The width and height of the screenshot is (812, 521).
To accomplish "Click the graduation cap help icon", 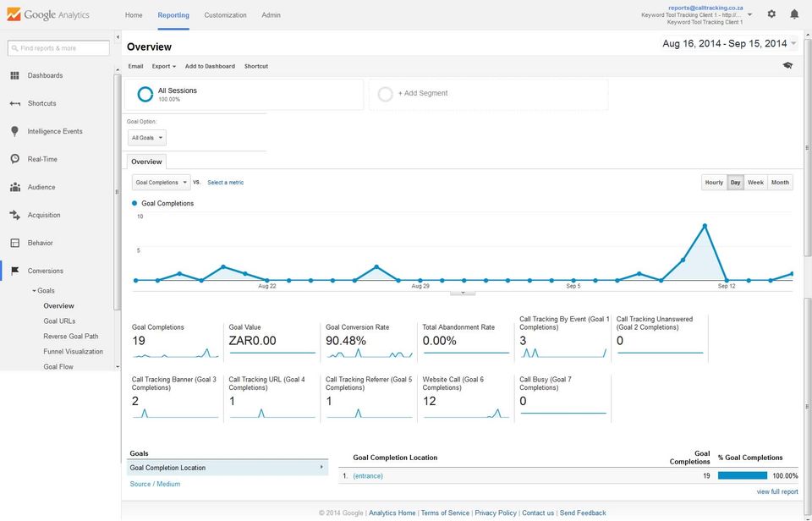I will pos(787,65).
